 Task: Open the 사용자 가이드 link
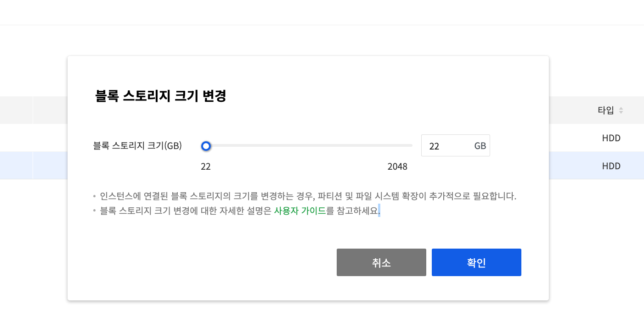[x=299, y=211]
